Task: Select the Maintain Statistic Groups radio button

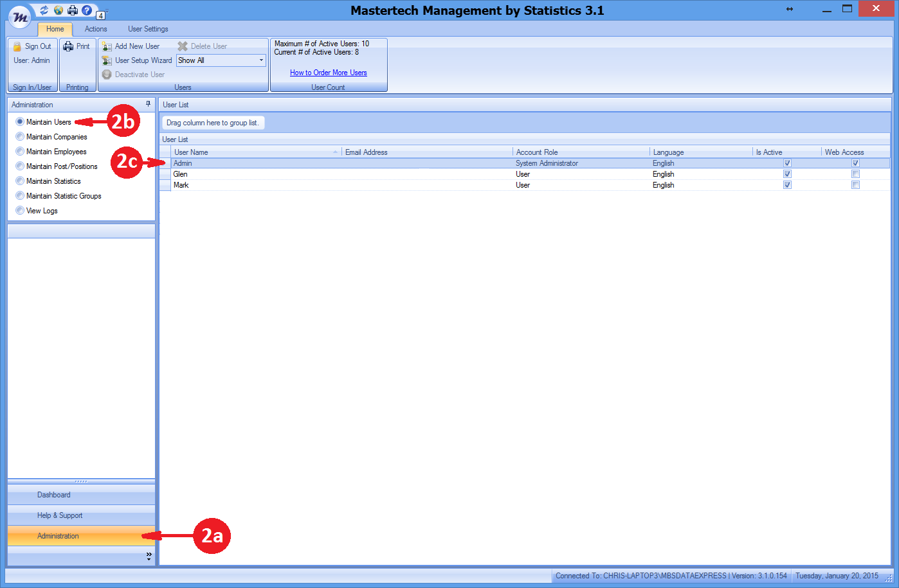Action: pyautogui.click(x=20, y=195)
